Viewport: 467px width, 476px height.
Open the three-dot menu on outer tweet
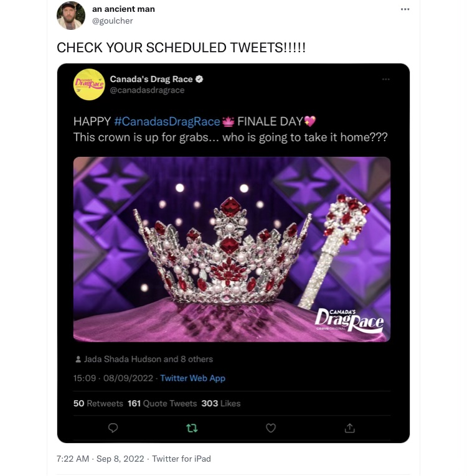tap(405, 9)
